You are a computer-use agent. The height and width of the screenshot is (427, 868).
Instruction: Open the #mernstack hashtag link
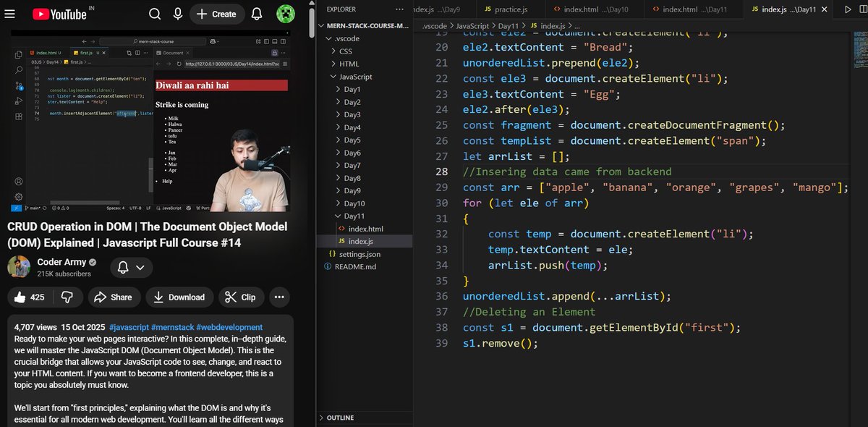point(172,328)
